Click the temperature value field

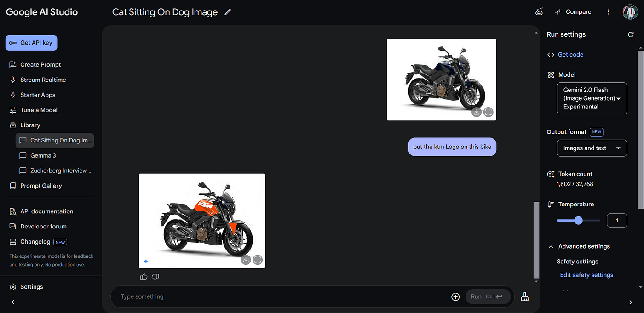point(617,221)
